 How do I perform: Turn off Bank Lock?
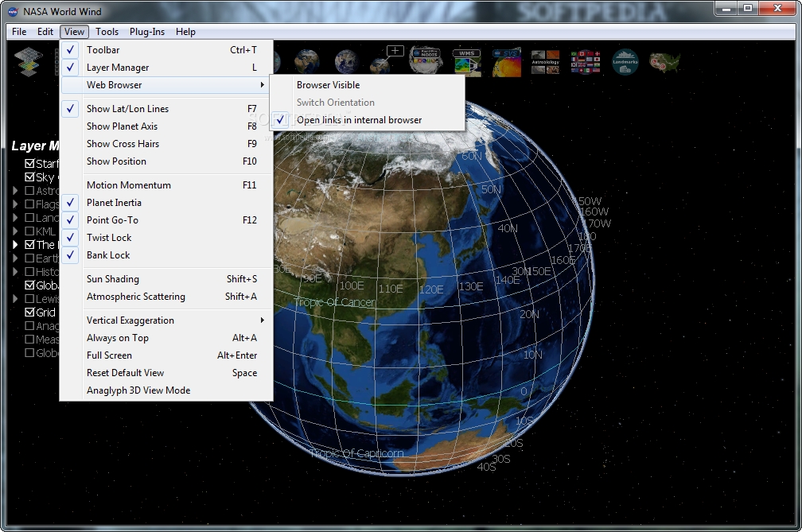(166, 255)
